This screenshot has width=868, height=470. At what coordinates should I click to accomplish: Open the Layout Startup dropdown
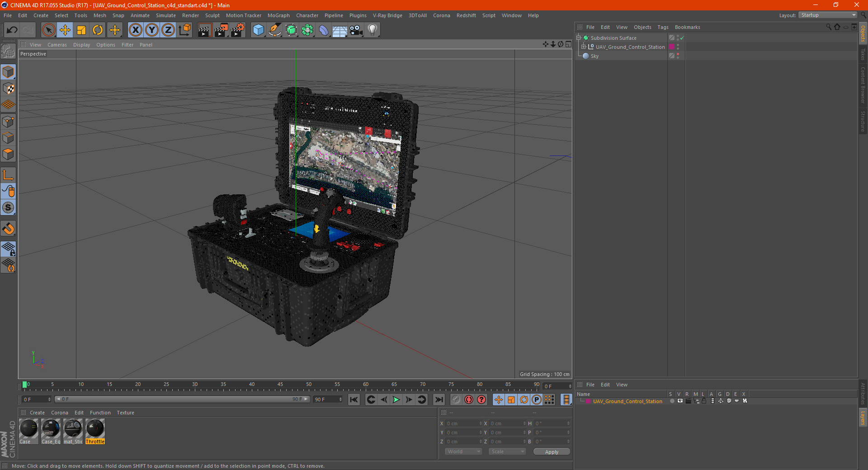(x=828, y=15)
